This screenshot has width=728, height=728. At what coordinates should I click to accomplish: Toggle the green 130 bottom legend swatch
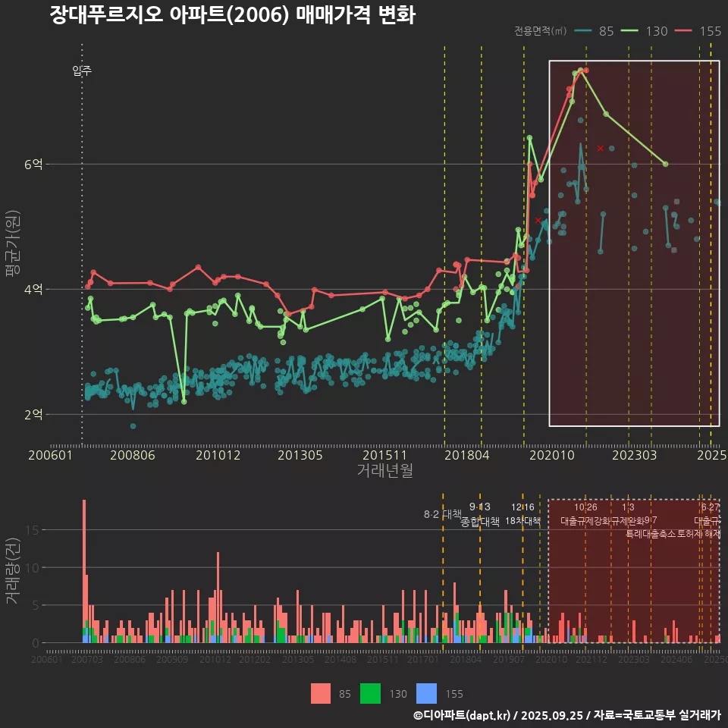pyautogui.click(x=370, y=693)
